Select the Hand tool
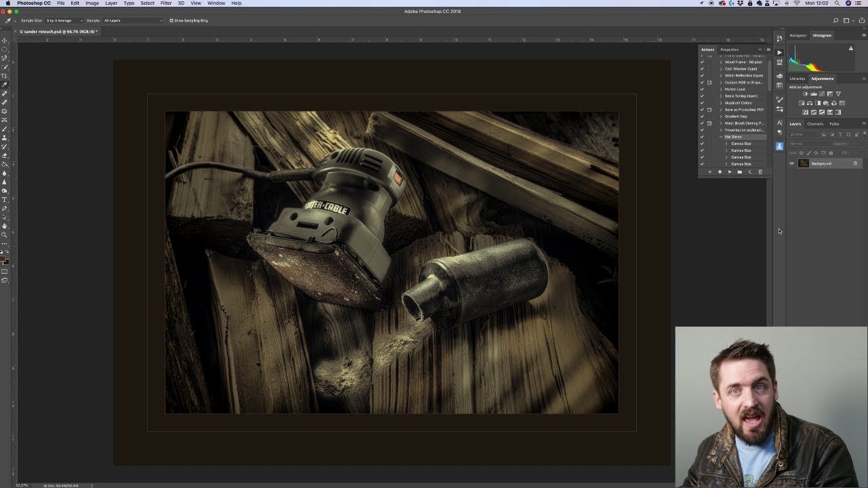This screenshot has height=488, width=868. tap(5, 226)
